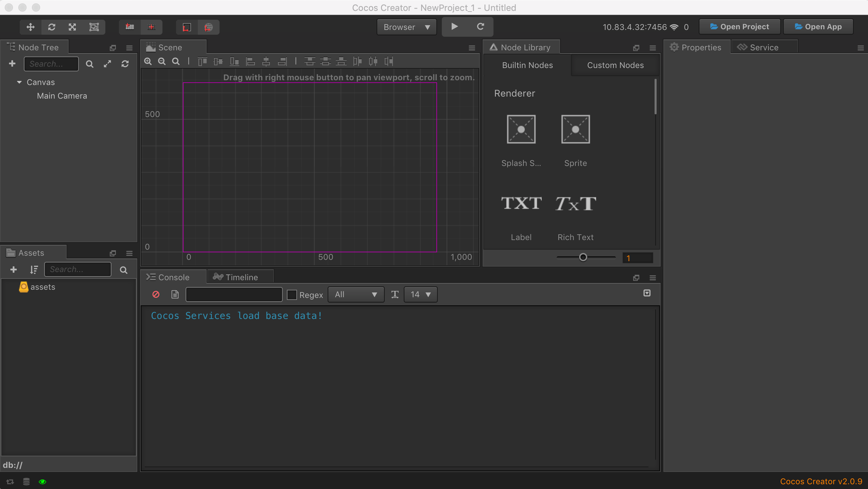Viewport: 868px width, 489px height.
Task: Zoom in the scene view
Action: point(148,61)
